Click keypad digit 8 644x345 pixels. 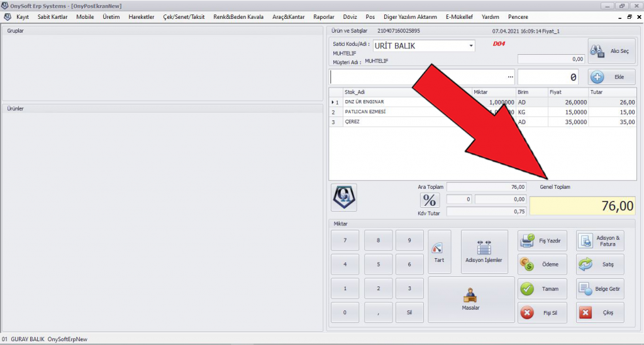pos(378,240)
